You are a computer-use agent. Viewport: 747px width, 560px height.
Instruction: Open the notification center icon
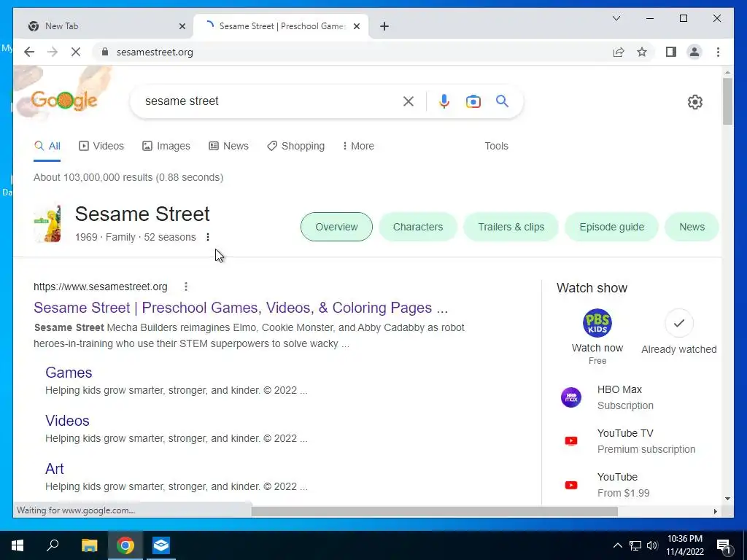point(724,545)
